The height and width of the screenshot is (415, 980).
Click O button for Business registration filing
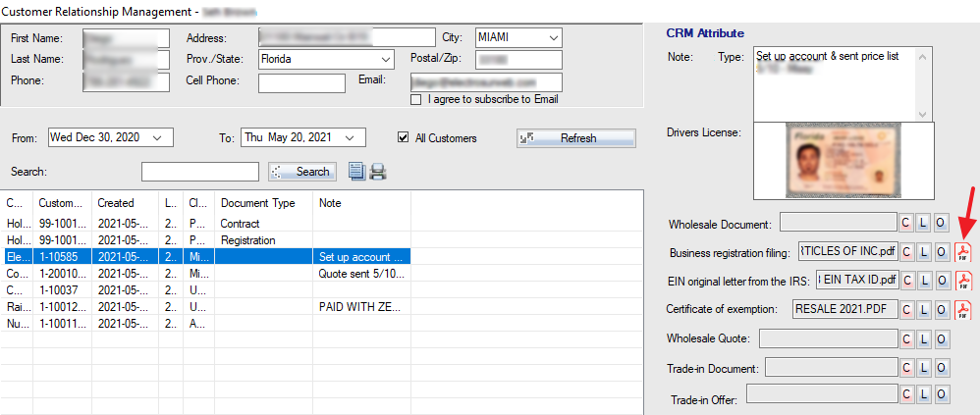click(x=942, y=252)
